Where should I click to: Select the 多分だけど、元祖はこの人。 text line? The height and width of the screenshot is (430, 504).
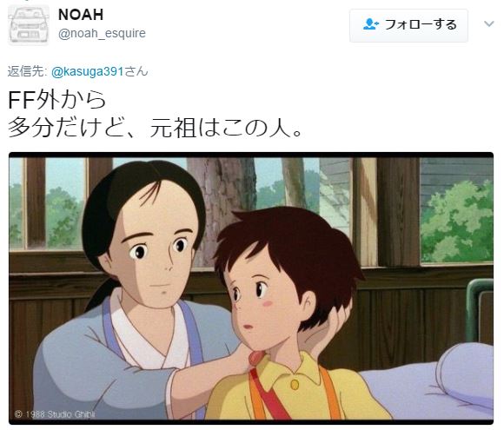click(155, 128)
